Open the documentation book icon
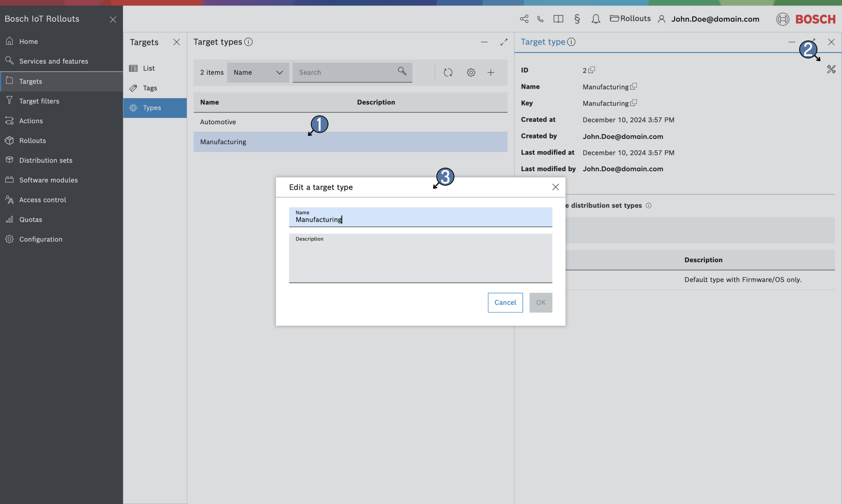The width and height of the screenshot is (842, 504). (558, 19)
